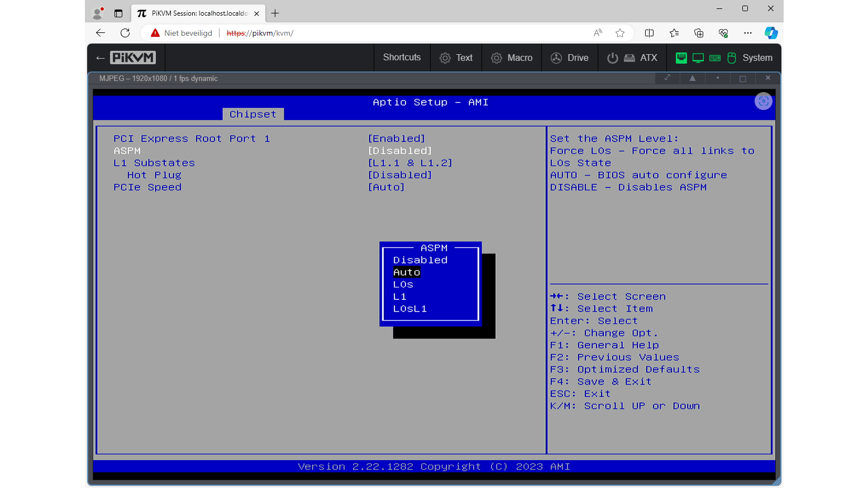Close the KVM stream window with the X icon
This screenshot has width=868, height=488.
768,78
